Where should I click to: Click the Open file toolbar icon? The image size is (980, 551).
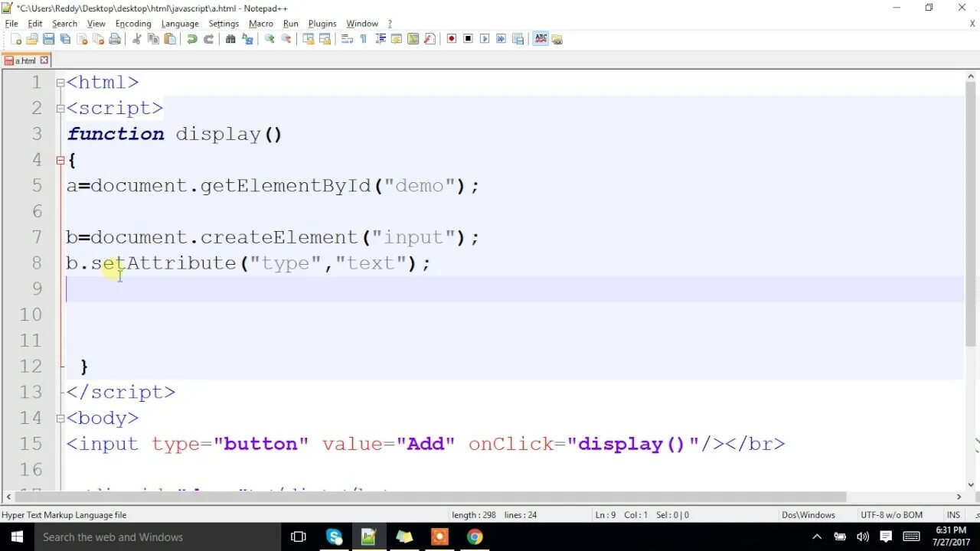coord(32,39)
